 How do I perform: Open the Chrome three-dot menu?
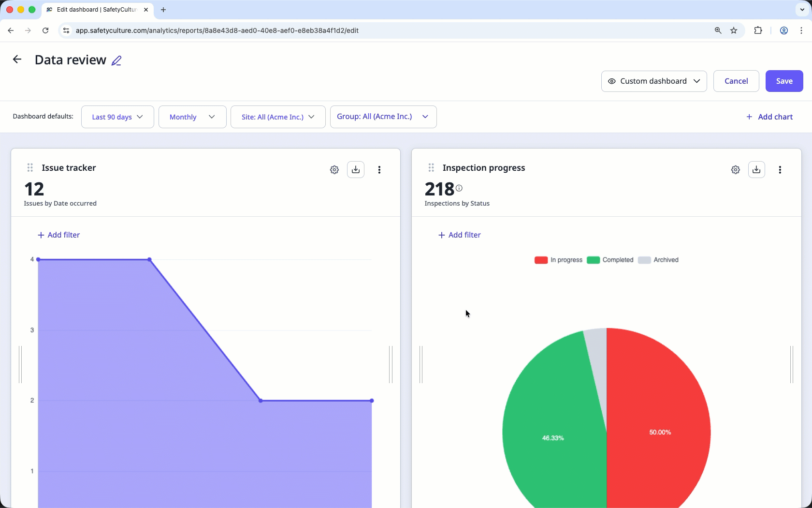[801, 30]
